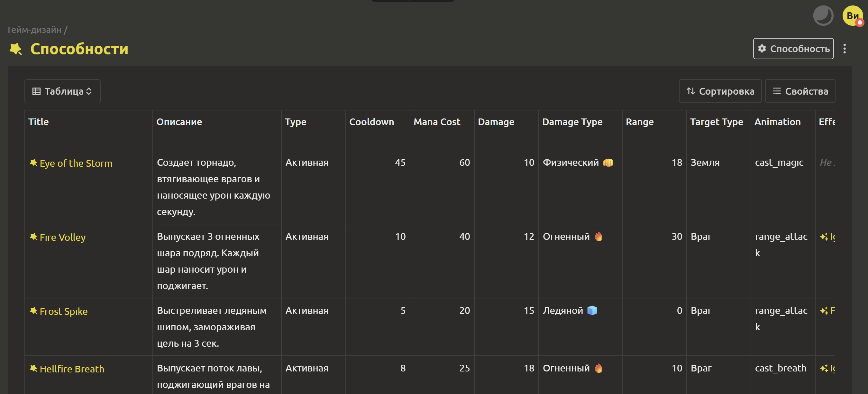Click the effect sparkle icon in Hellfire Breath row

[824, 368]
